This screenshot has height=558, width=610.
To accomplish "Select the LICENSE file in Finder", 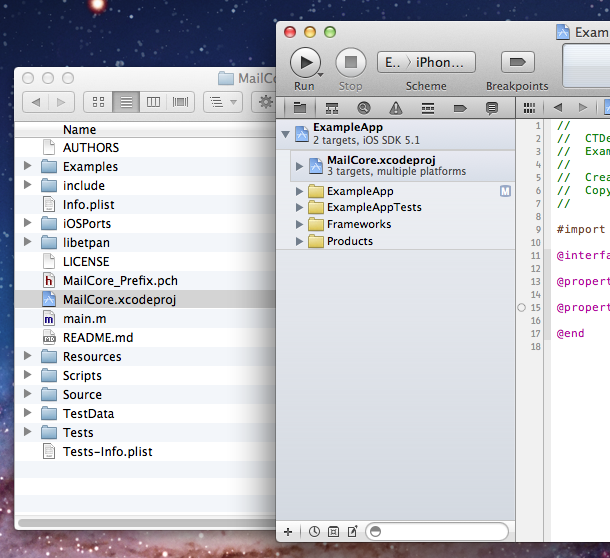I will click(145, 261).
